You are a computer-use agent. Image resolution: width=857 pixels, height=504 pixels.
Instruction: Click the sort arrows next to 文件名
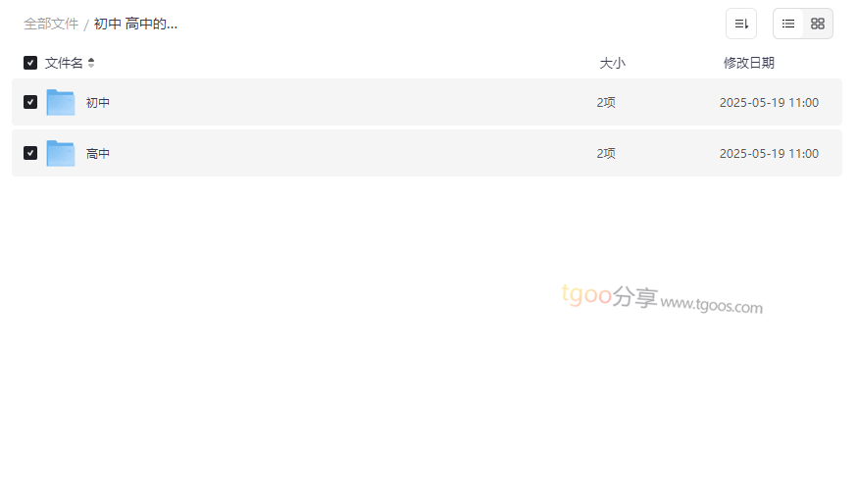point(91,63)
